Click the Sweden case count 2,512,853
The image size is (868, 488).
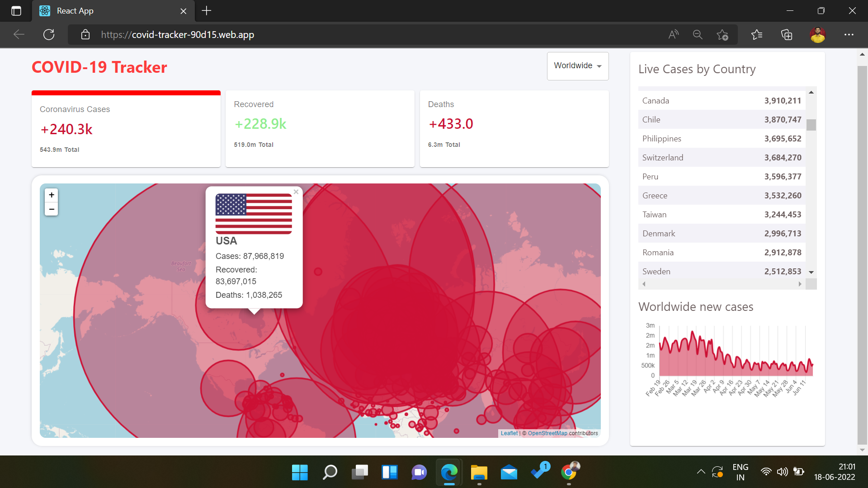[x=783, y=272]
